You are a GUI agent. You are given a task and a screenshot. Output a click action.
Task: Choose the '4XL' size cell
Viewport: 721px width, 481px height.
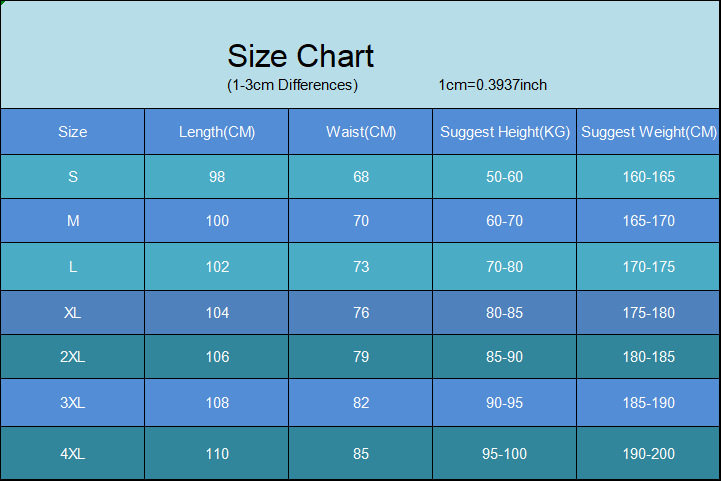click(x=73, y=454)
